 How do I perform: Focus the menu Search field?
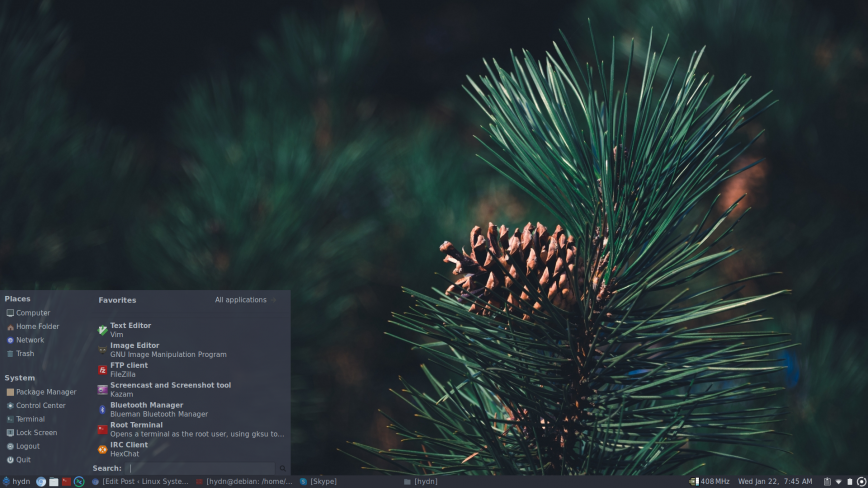coord(200,468)
